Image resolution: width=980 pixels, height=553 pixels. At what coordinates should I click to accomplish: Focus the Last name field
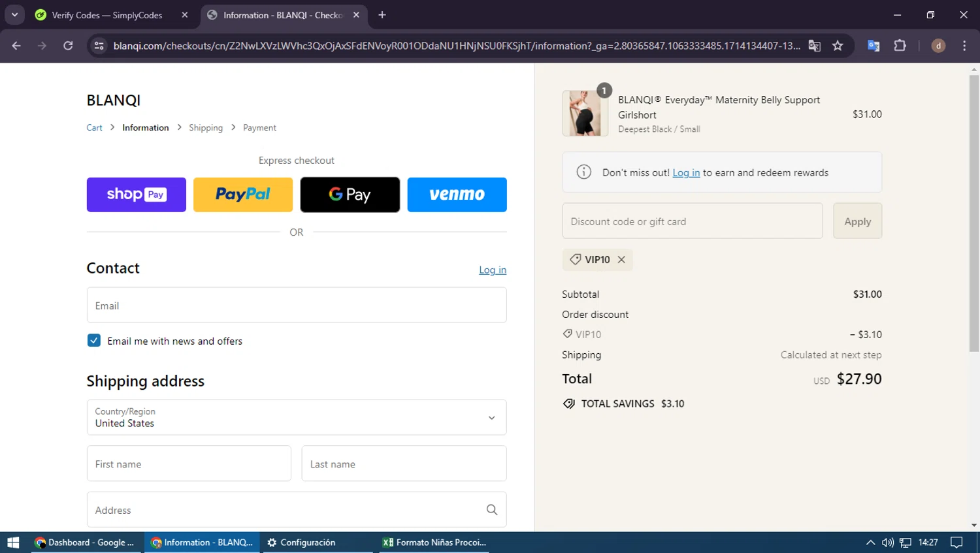click(404, 464)
